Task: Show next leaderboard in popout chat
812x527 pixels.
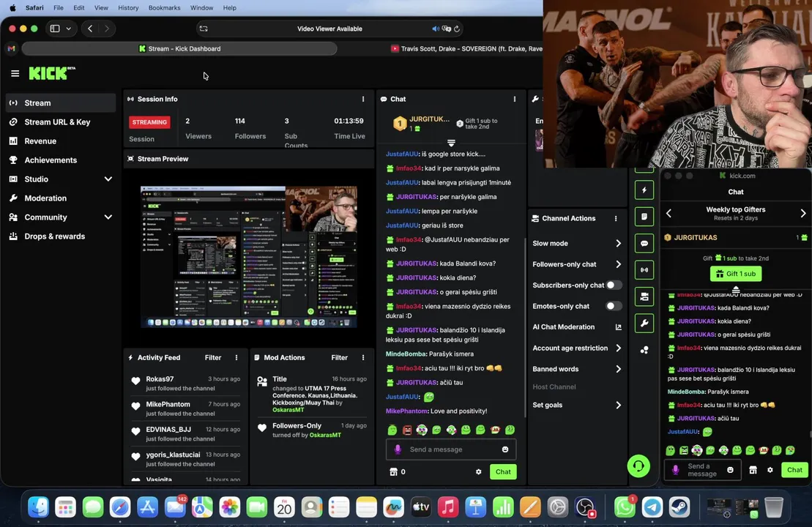Action: (x=802, y=213)
